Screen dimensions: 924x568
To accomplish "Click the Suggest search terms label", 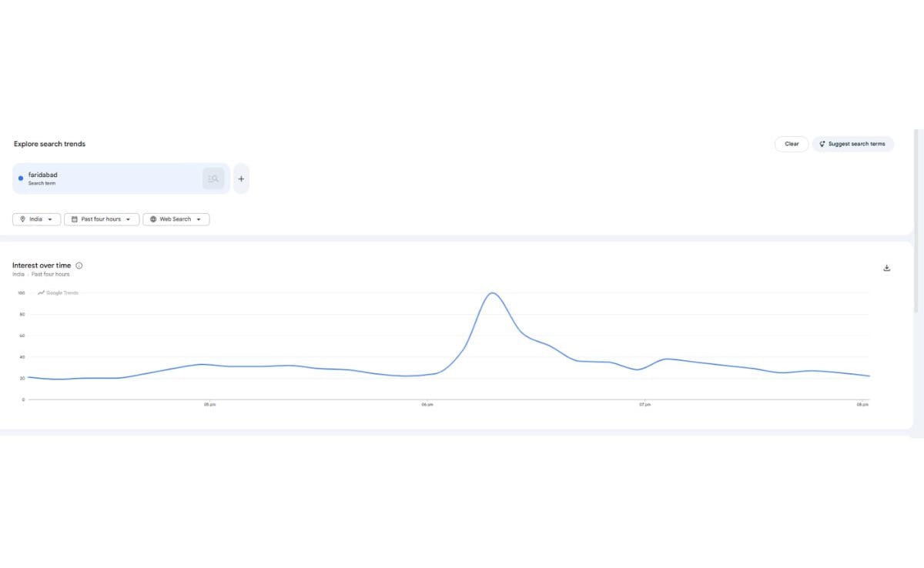I will [x=856, y=144].
